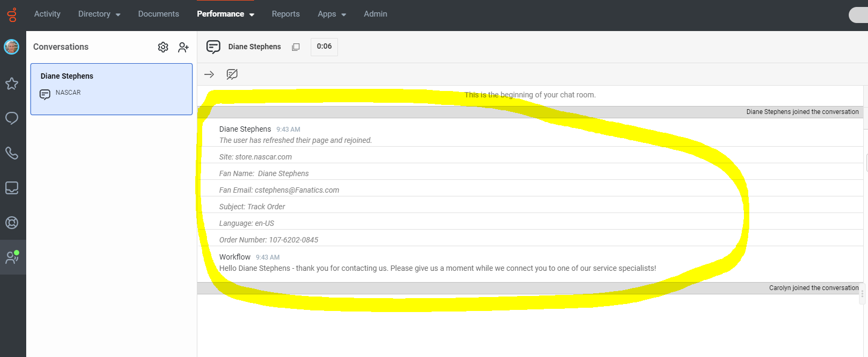868x357 pixels.
Task: Open the inbox sidebar icon
Action: (12, 188)
